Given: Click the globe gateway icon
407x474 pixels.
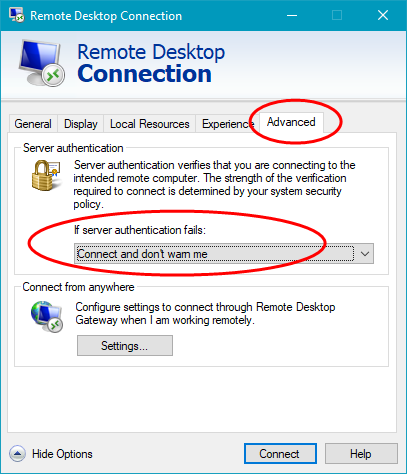Looking at the screenshot, I should pyautogui.click(x=47, y=316).
